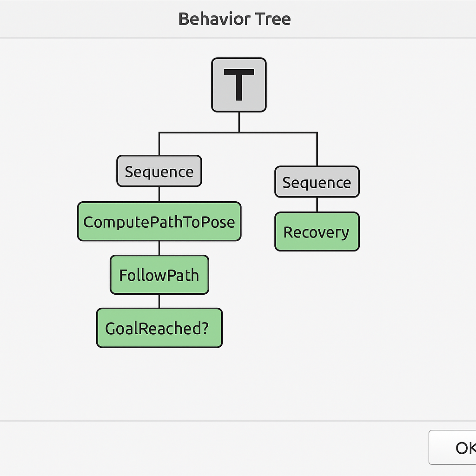
Task: Click the horizontal branch line joining both Sequences
Action: click(x=238, y=132)
